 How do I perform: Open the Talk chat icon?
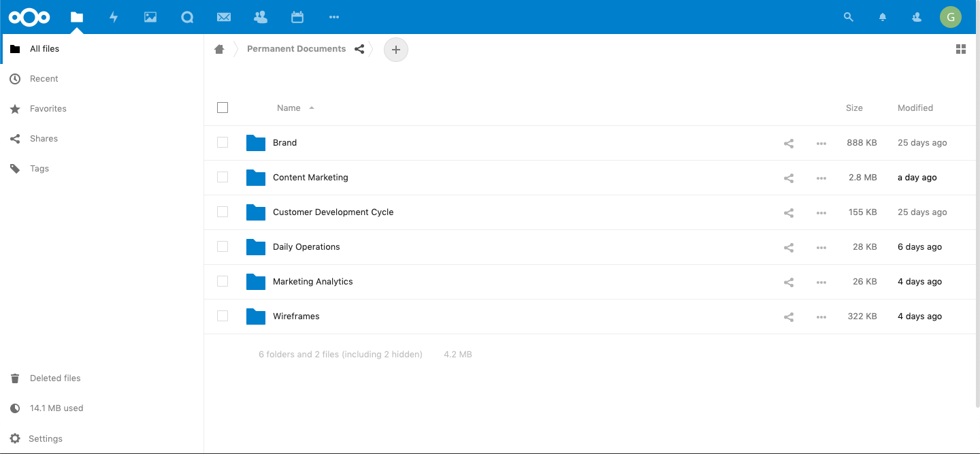click(x=187, y=17)
